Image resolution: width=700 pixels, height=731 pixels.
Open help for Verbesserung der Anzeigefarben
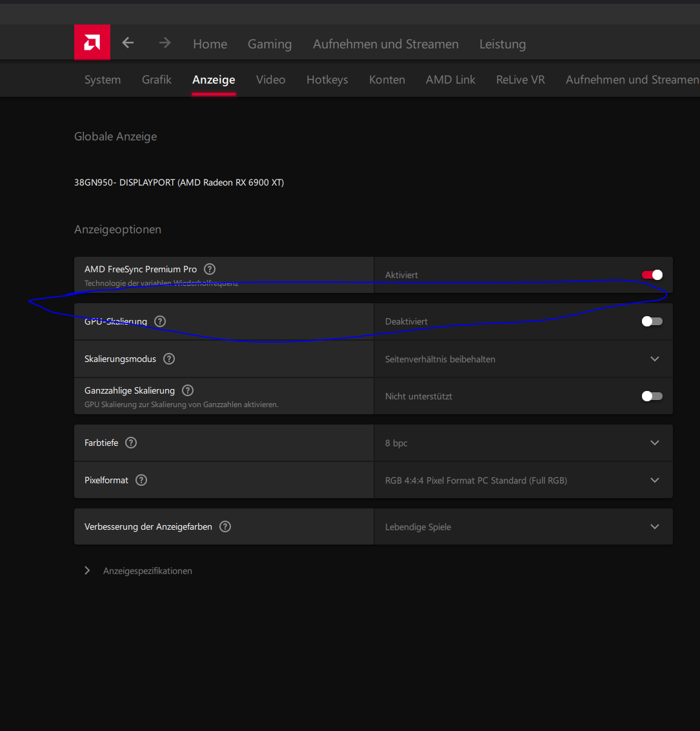click(x=225, y=527)
